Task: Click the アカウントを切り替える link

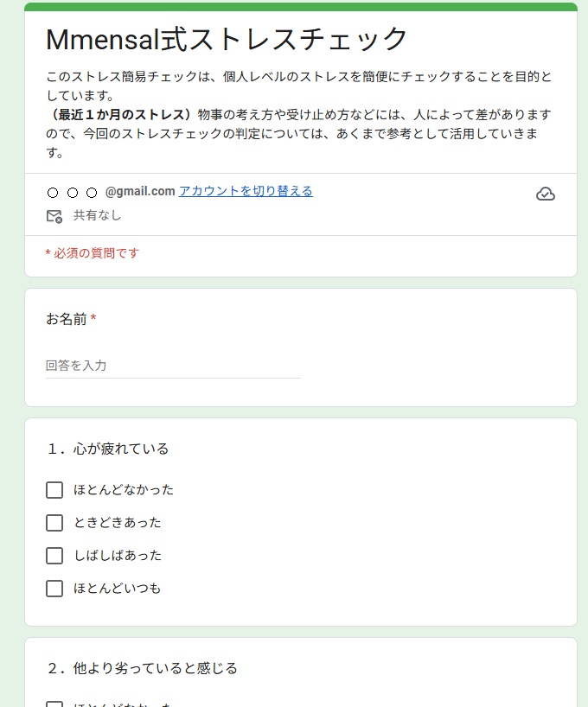Action: coord(246,191)
